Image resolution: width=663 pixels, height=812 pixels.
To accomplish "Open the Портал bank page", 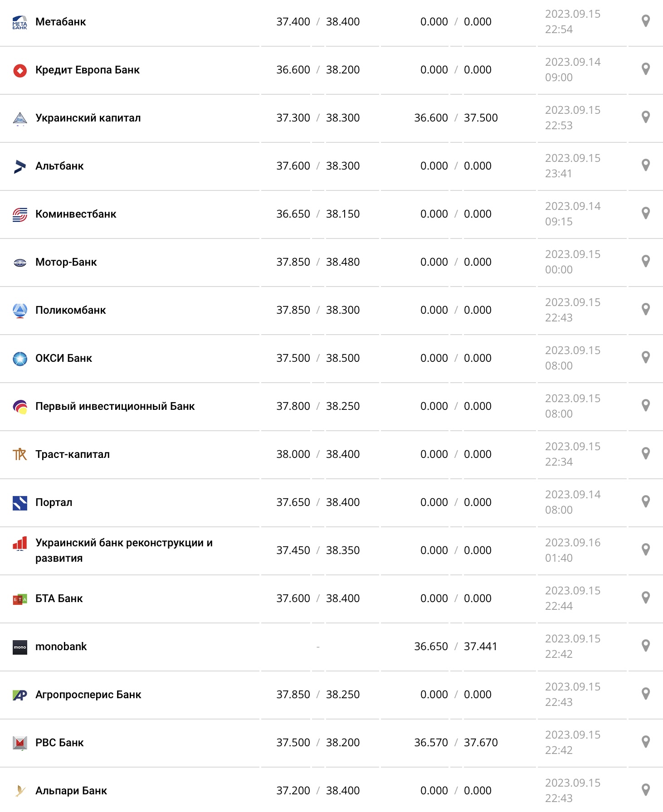I will tap(54, 502).
